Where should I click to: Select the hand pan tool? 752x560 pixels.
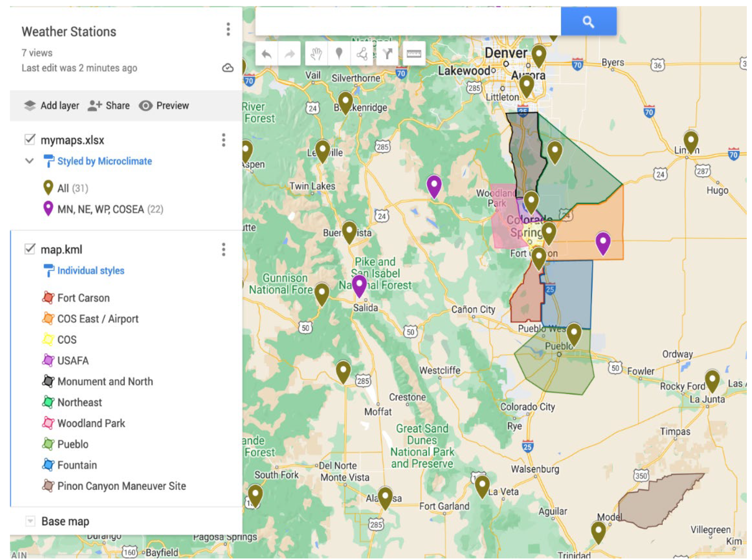316,54
